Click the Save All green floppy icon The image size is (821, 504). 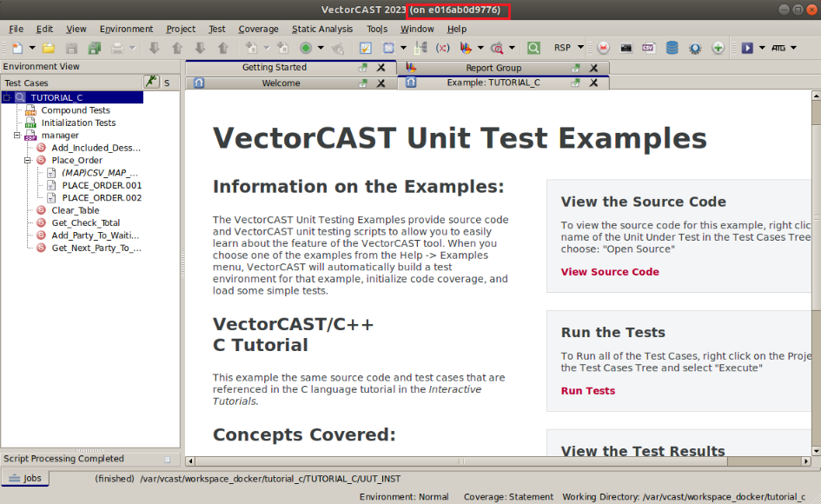[x=95, y=48]
